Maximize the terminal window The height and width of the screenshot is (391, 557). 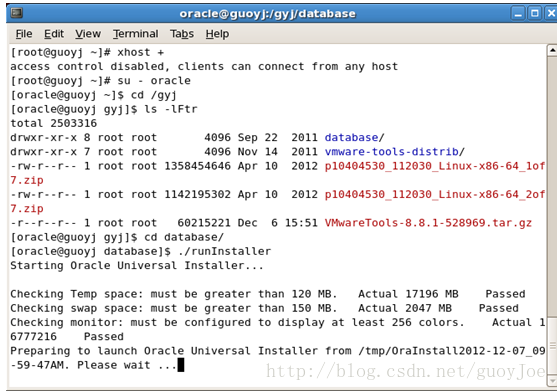click(534, 13)
